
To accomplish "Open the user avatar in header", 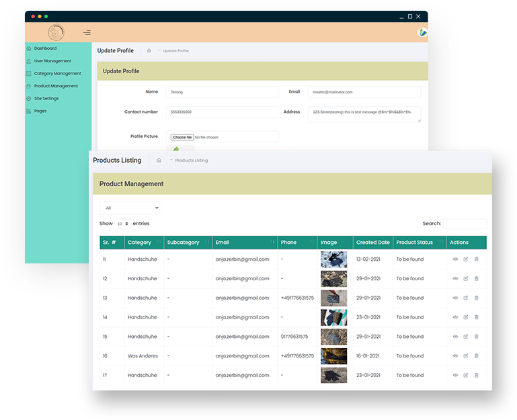I will pos(422,32).
